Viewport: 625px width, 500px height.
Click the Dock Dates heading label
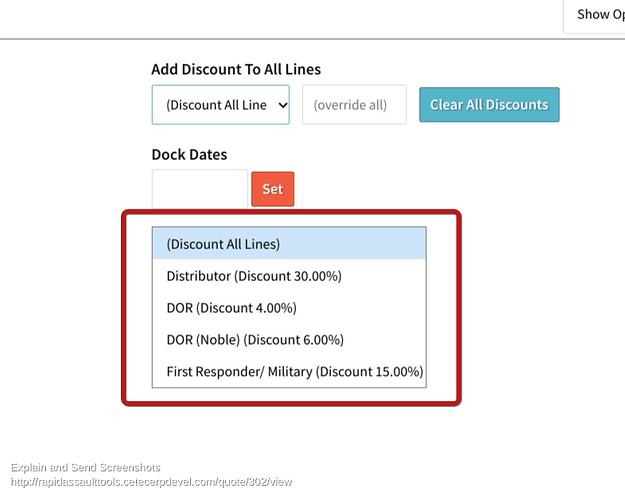(189, 155)
